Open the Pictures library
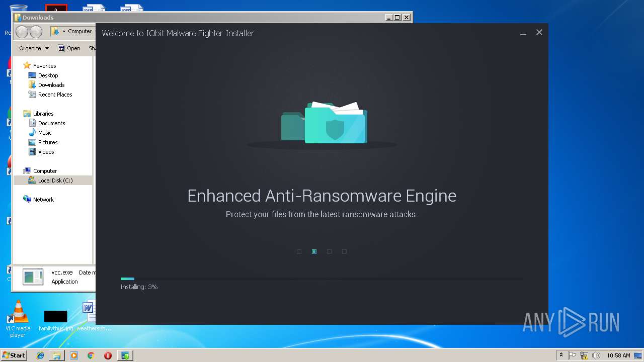Image resolution: width=644 pixels, height=362 pixels. click(48, 142)
